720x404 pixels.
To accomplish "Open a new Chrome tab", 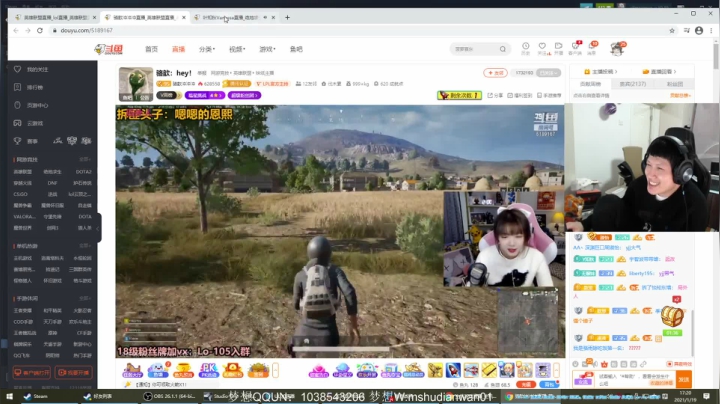I will pos(287,17).
